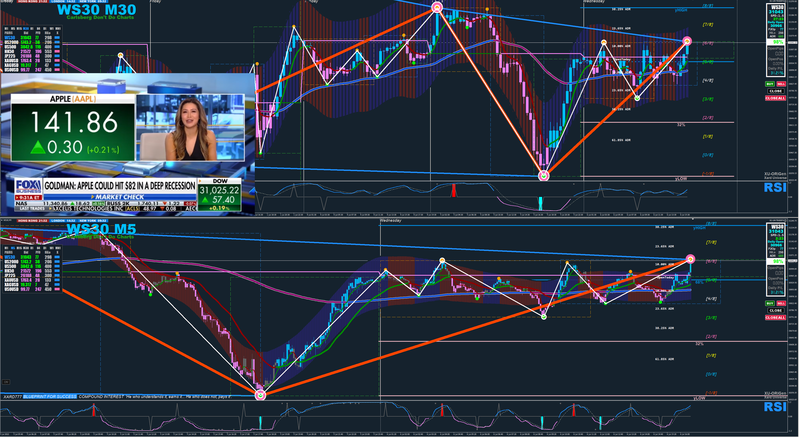Select the MN1 timeframe in the M30 chart pairs panel
Image resolution: width=799 pixels, height=437 pixels.
coord(58,29)
